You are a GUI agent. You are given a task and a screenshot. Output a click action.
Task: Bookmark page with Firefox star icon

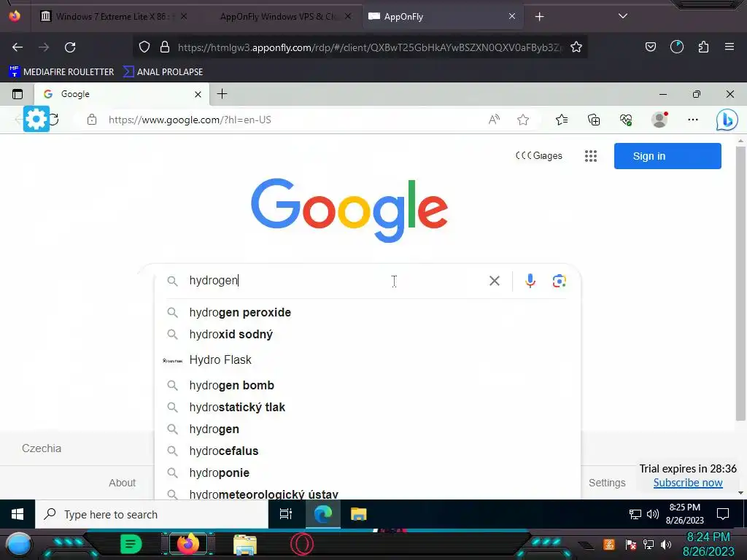pos(576,47)
